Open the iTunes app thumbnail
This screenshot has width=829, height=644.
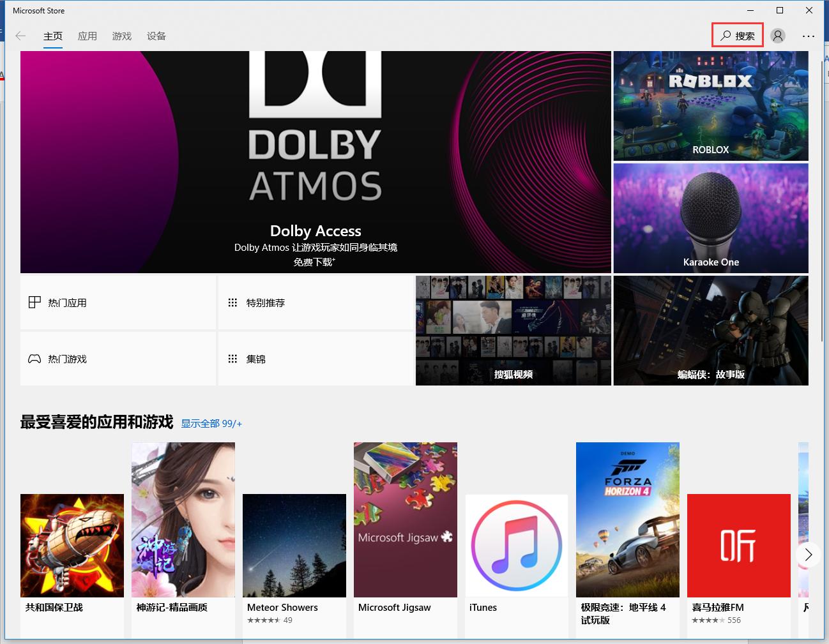516,546
